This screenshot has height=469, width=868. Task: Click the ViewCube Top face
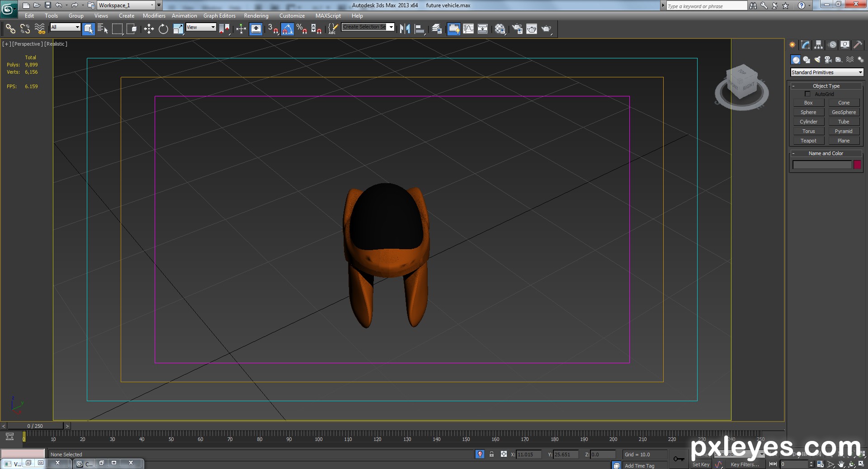tap(742, 72)
